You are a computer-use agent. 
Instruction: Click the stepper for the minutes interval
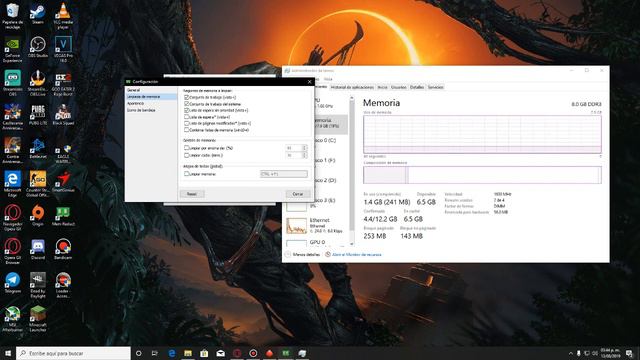[x=304, y=156]
